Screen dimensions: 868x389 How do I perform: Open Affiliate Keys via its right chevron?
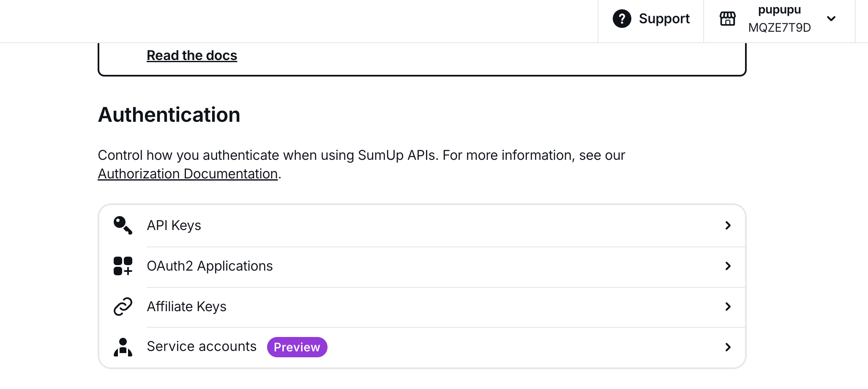point(728,307)
